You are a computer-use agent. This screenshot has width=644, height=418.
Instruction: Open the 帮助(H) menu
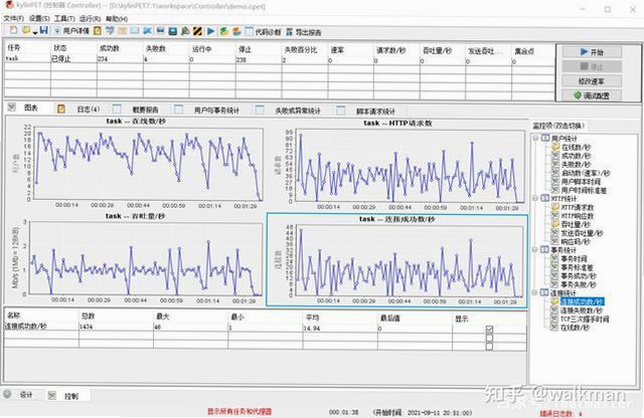pos(117,19)
